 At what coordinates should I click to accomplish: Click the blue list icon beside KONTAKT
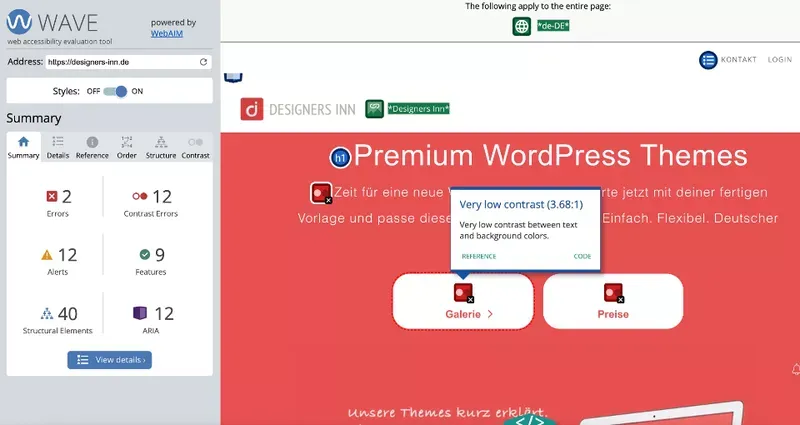(x=708, y=60)
